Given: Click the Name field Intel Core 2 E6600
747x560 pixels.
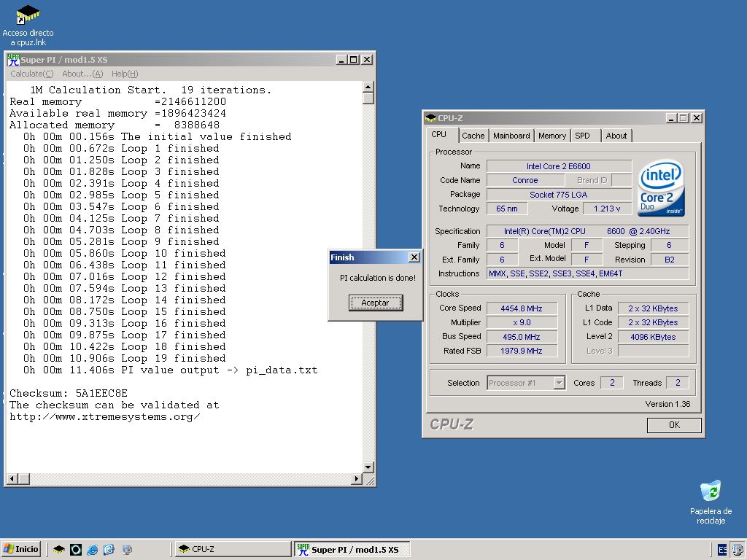Looking at the screenshot, I should tap(559, 166).
